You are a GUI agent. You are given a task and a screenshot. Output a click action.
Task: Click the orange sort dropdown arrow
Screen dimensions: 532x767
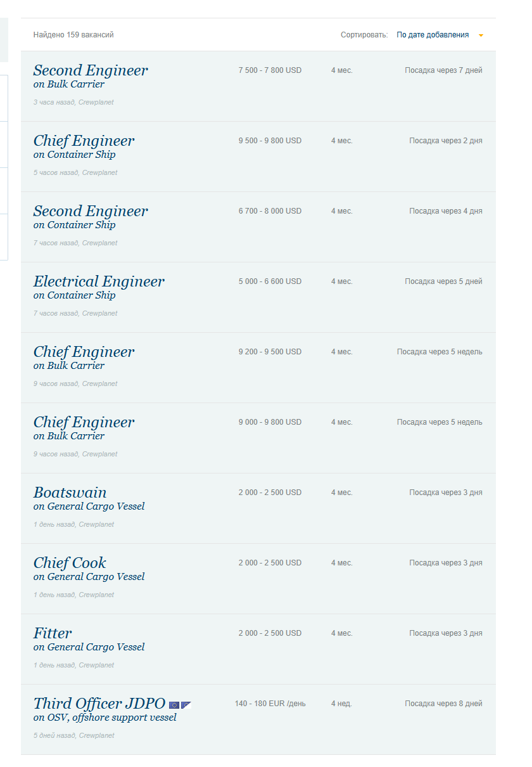pos(481,35)
